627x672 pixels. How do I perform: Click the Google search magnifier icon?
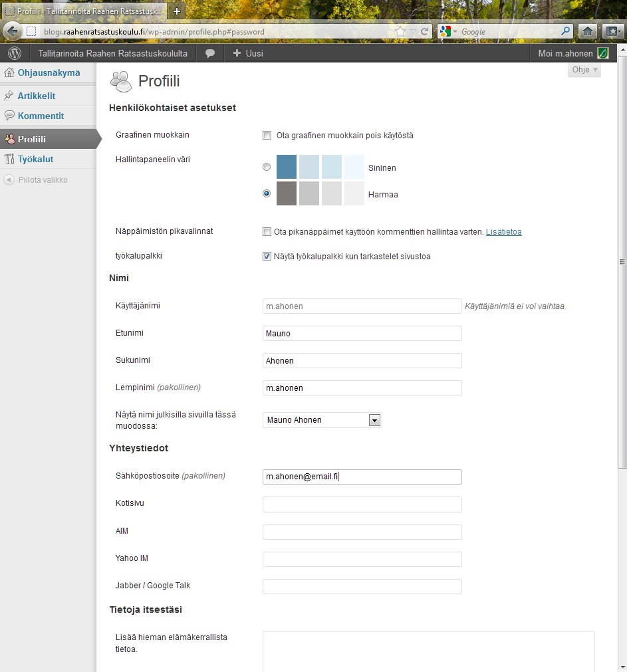tap(566, 31)
